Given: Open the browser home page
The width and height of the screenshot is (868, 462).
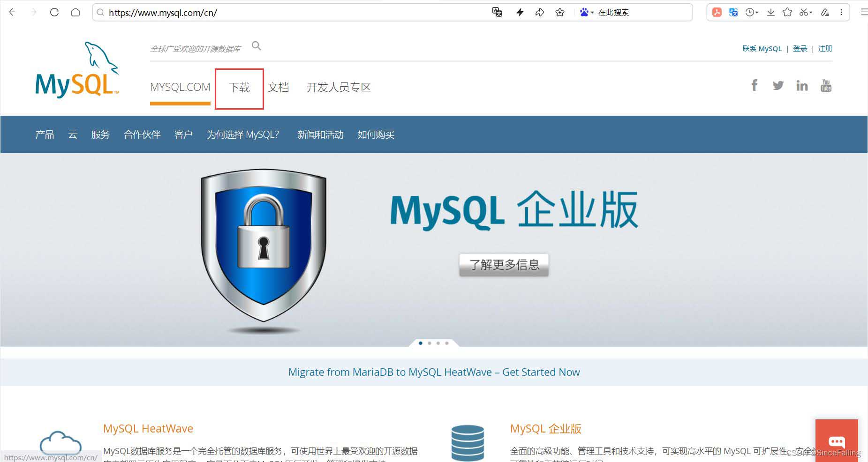Looking at the screenshot, I should click(x=75, y=12).
